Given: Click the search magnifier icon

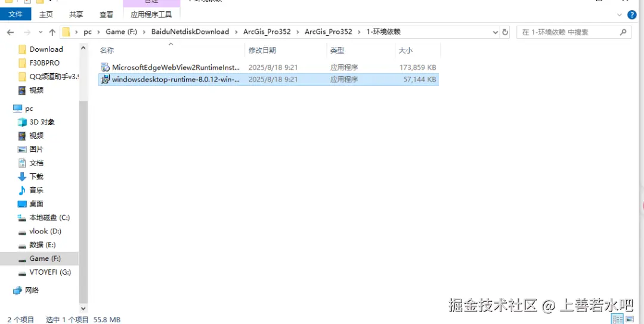Looking at the screenshot, I should (x=623, y=32).
